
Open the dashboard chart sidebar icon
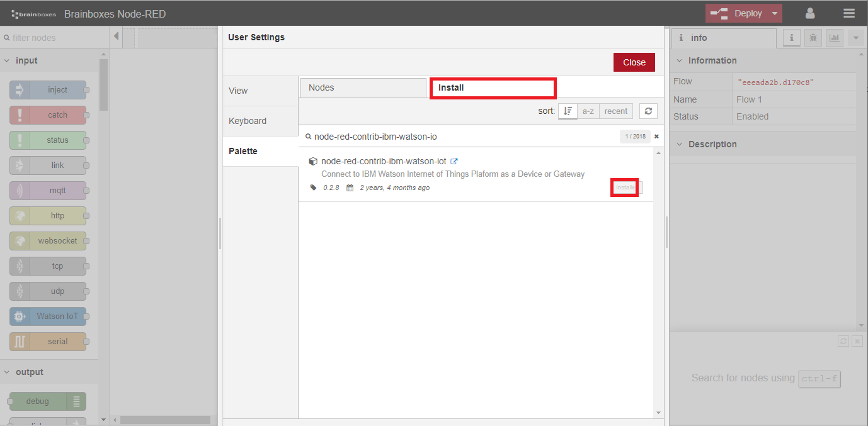tap(834, 38)
